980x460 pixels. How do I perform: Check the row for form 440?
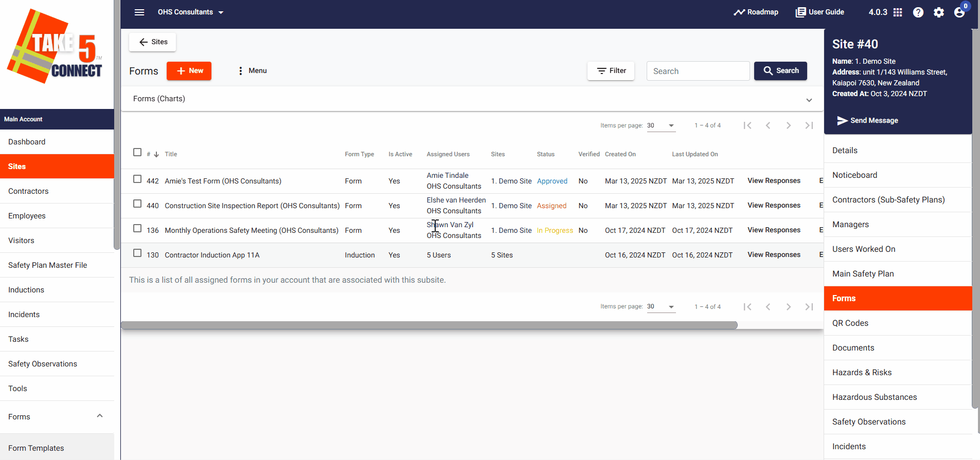pos(137,204)
